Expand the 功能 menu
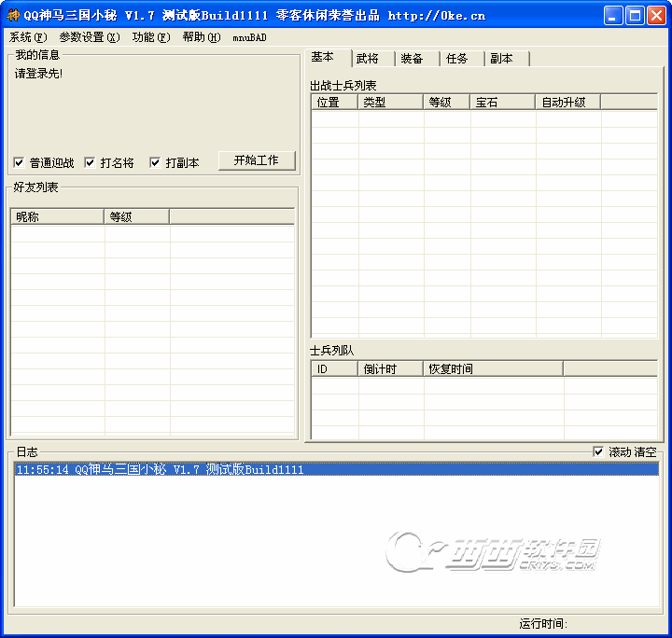Viewport: 672px width, 638px height. coord(150,37)
